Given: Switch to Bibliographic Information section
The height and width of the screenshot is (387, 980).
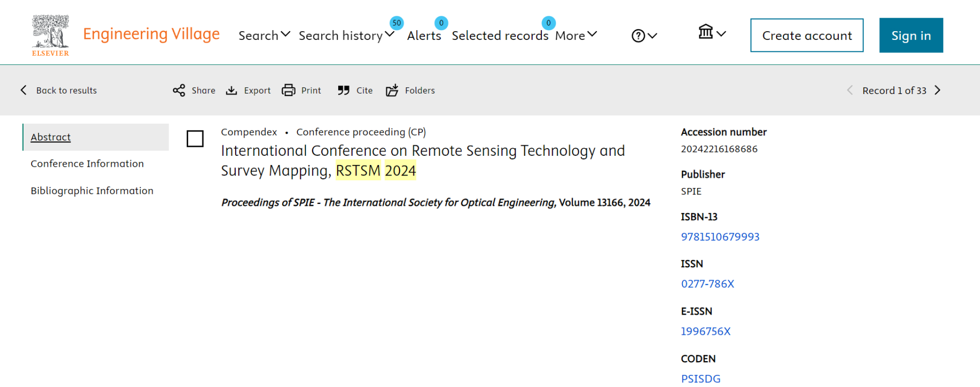Looking at the screenshot, I should tap(92, 191).
